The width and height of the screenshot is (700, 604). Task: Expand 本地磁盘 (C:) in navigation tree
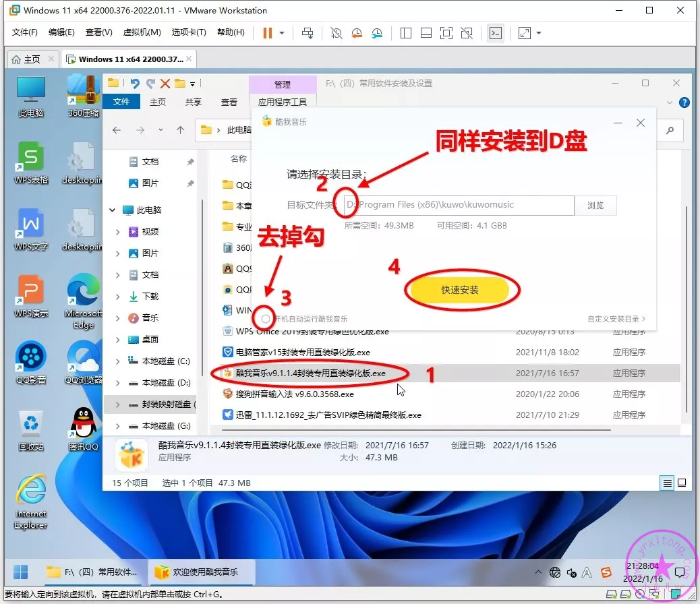(117, 361)
